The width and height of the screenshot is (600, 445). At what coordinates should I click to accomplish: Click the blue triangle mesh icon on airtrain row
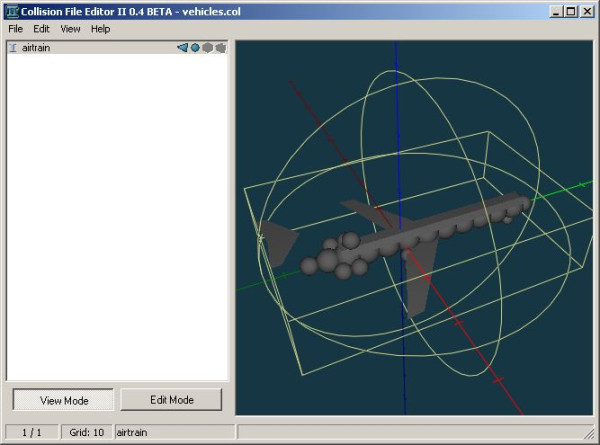(x=183, y=48)
